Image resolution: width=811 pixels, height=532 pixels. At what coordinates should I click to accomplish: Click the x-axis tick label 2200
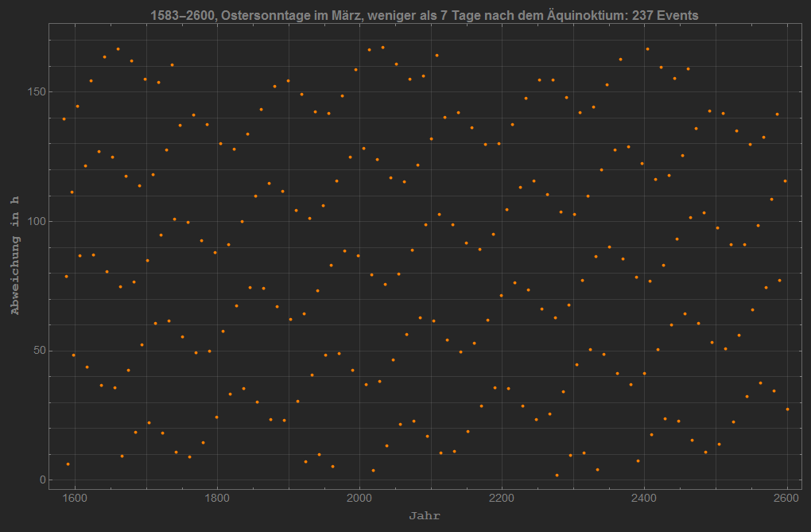[x=502, y=498]
